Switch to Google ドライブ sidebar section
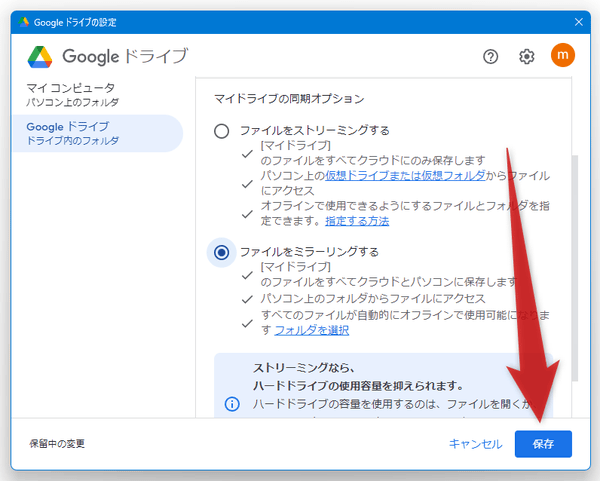 tap(72, 133)
